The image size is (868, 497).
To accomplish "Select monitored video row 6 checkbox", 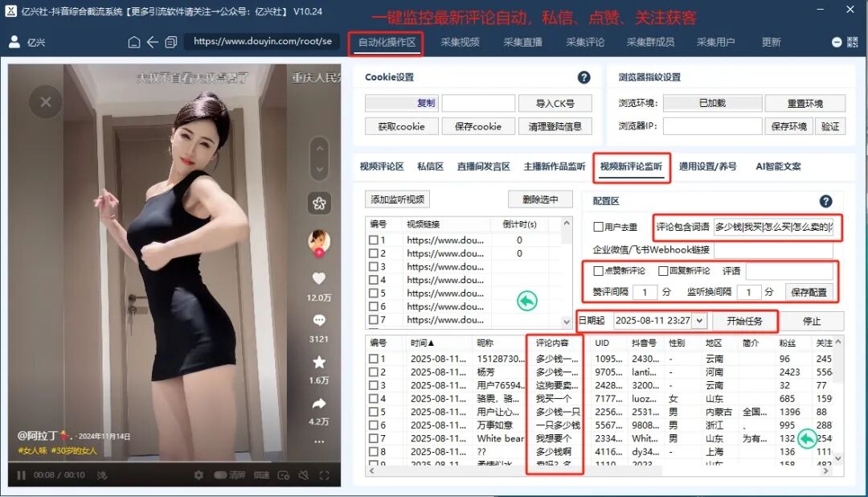I will coord(374,306).
